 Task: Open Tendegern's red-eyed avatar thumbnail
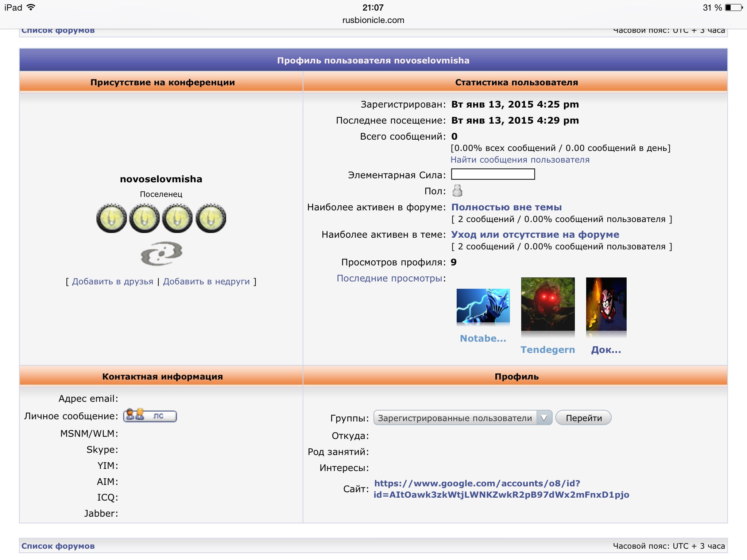click(x=548, y=304)
